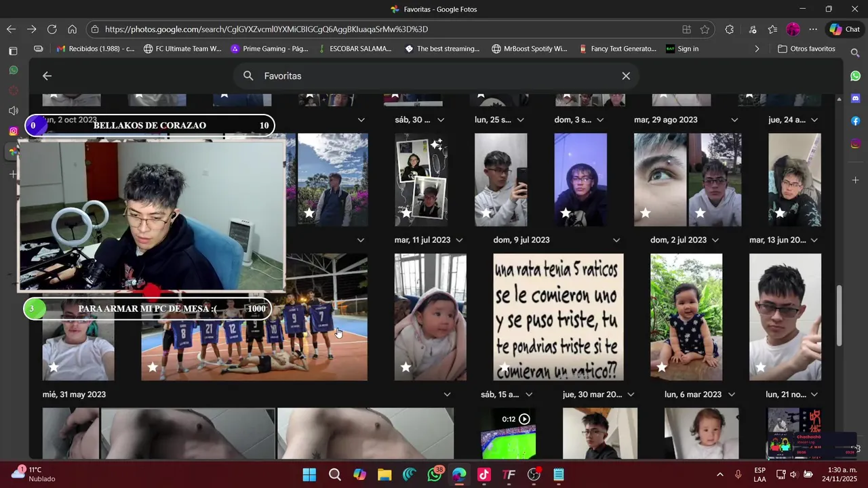Viewport: 868px width, 488px height.
Task: Toggle favorite star on the eye close-up photo
Action: tap(645, 213)
